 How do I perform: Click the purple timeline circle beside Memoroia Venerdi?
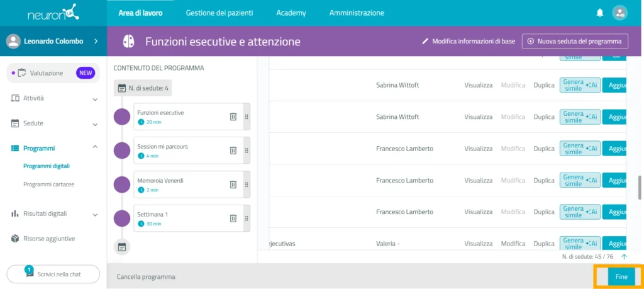pyautogui.click(x=122, y=184)
